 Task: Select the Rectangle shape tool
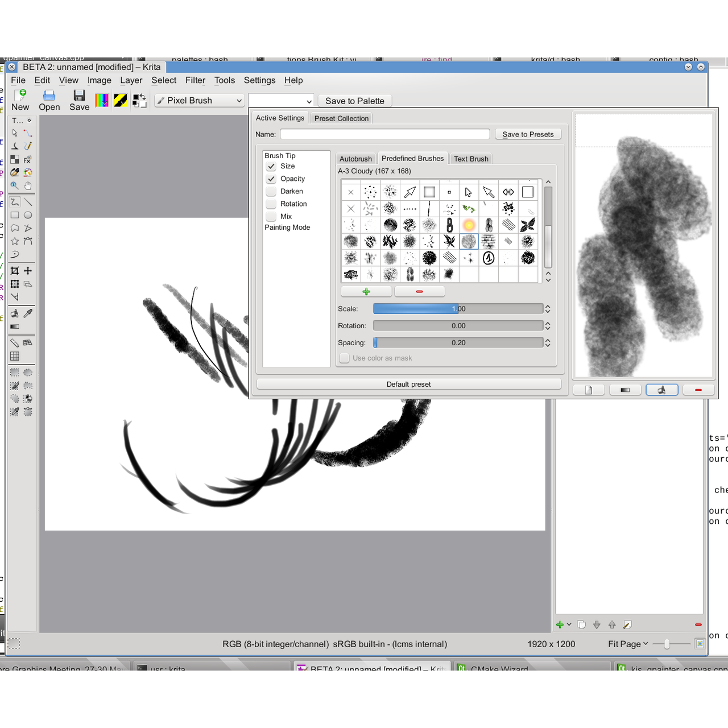click(14, 215)
